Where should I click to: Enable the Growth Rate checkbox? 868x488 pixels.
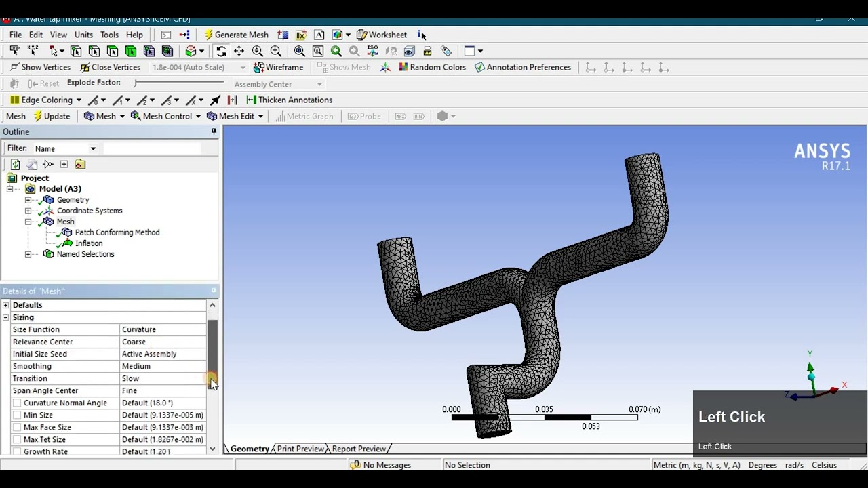point(17,451)
